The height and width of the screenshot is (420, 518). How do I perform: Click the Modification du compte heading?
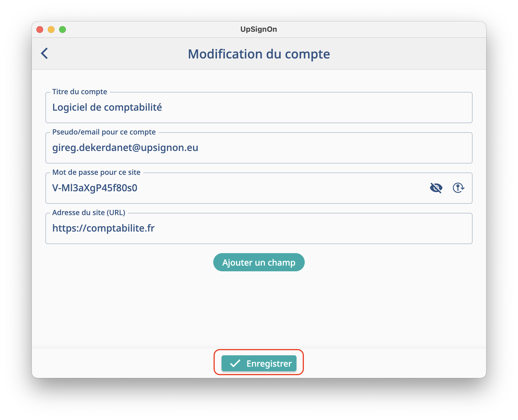pos(259,54)
